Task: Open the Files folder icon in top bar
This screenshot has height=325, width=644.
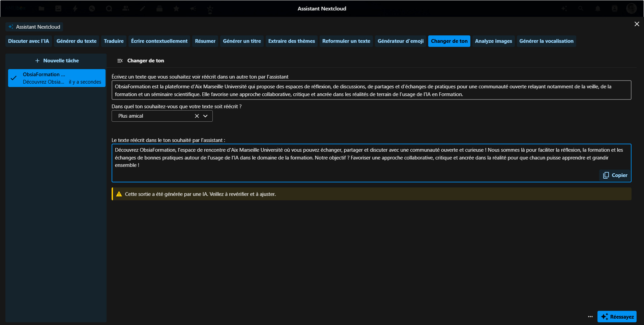Action: [41, 8]
